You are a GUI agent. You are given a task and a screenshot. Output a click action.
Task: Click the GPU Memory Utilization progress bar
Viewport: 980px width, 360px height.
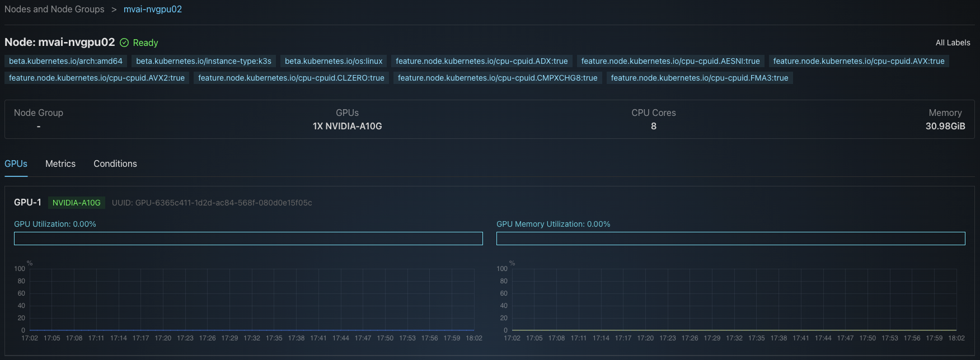click(x=730, y=239)
